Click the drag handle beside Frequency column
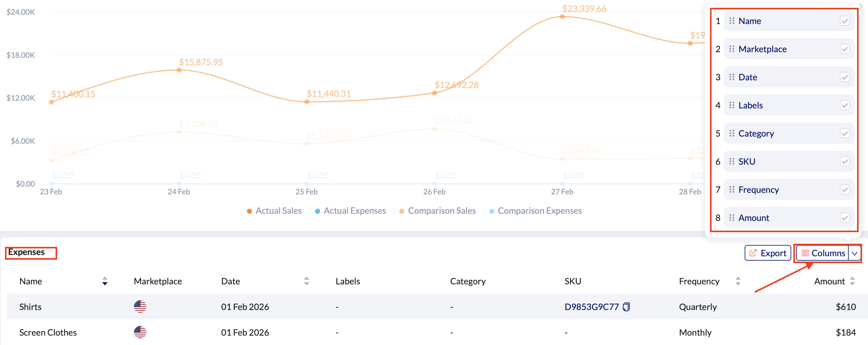 point(732,189)
